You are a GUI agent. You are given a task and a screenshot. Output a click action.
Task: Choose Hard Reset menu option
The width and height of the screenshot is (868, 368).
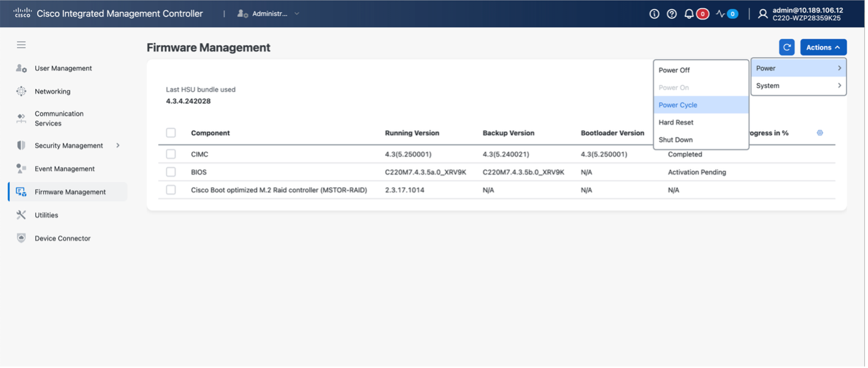tap(676, 122)
